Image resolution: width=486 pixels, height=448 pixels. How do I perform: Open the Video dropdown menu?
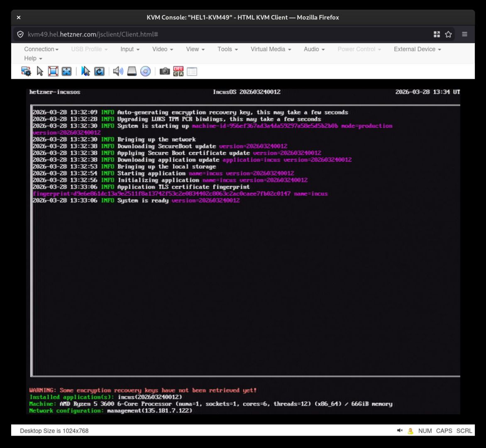tap(162, 49)
